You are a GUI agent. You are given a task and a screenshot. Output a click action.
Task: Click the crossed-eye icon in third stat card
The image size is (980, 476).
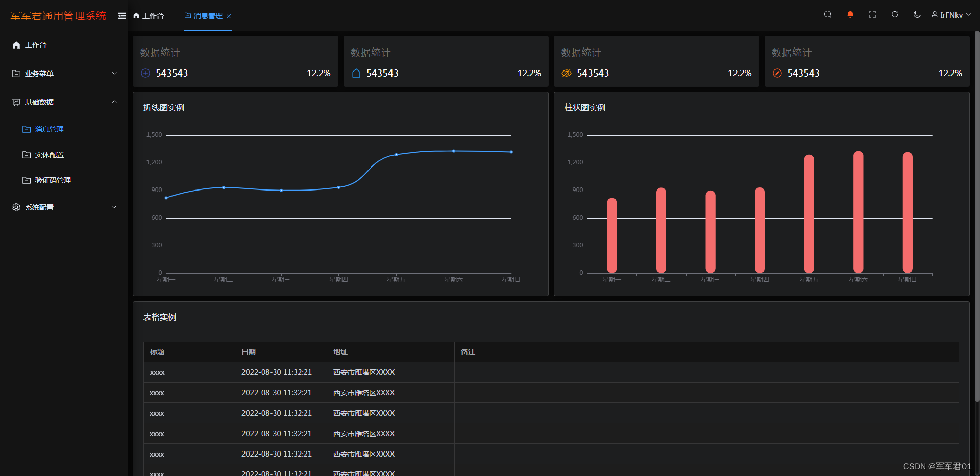point(567,73)
